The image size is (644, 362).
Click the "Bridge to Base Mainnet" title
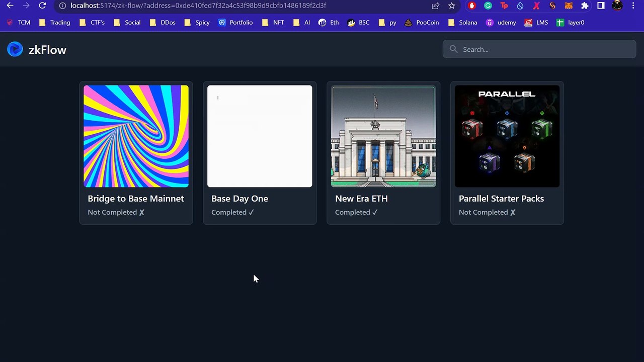136,199
